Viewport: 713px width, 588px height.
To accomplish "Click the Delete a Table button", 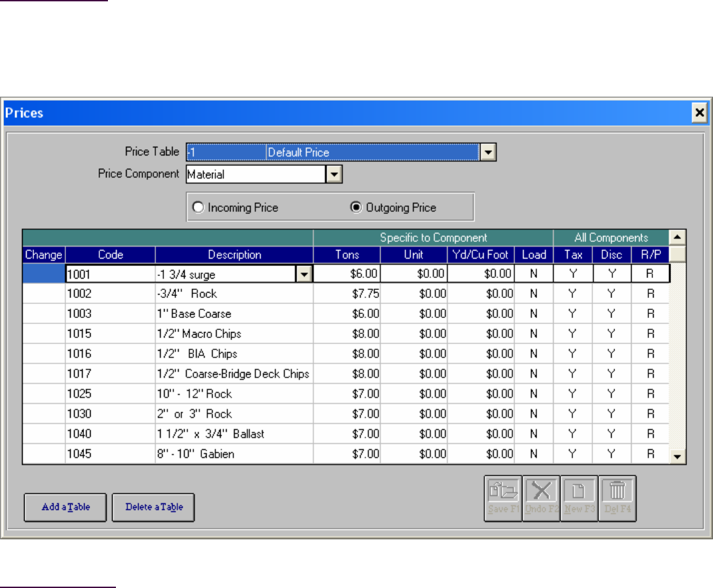I will click(153, 507).
